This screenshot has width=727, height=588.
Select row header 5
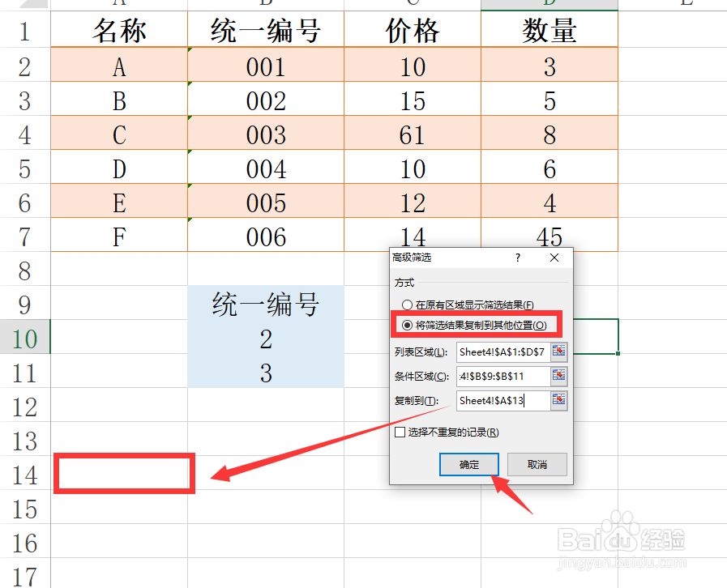(24, 168)
